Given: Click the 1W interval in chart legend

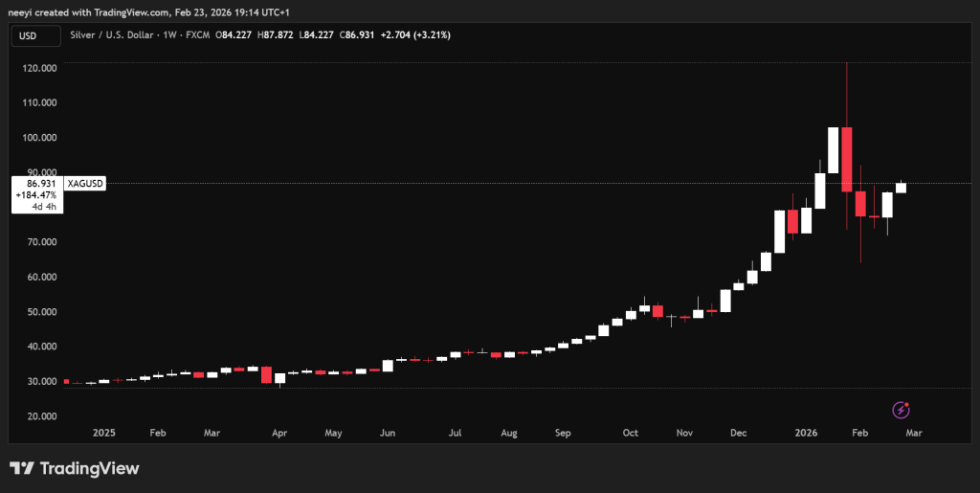Looking at the screenshot, I should (172, 34).
